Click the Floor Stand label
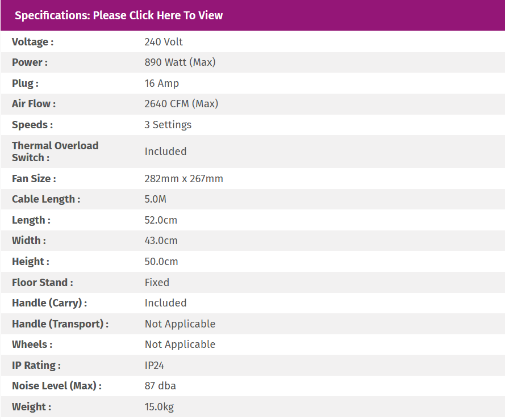 point(42,283)
